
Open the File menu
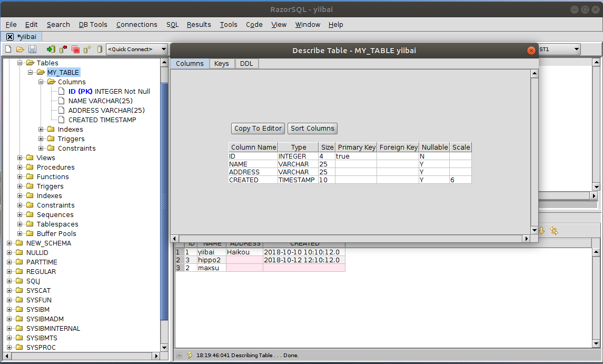click(x=11, y=25)
